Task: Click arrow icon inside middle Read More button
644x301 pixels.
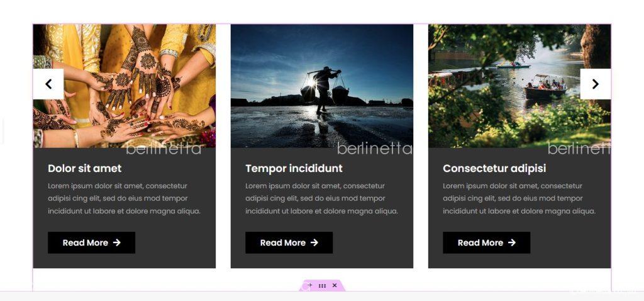Action: [314, 242]
